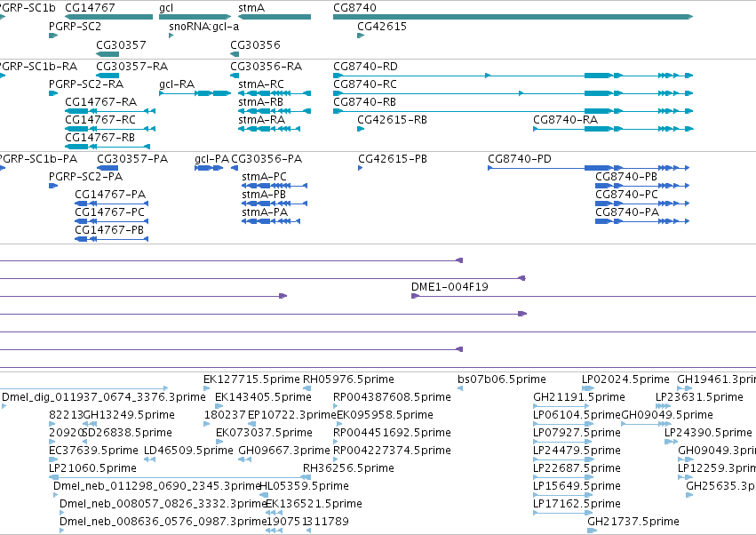Viewport: 756px width, 535px height.
Task: Select the snoRNA:gcl-a marker
Action: point(171,36)
